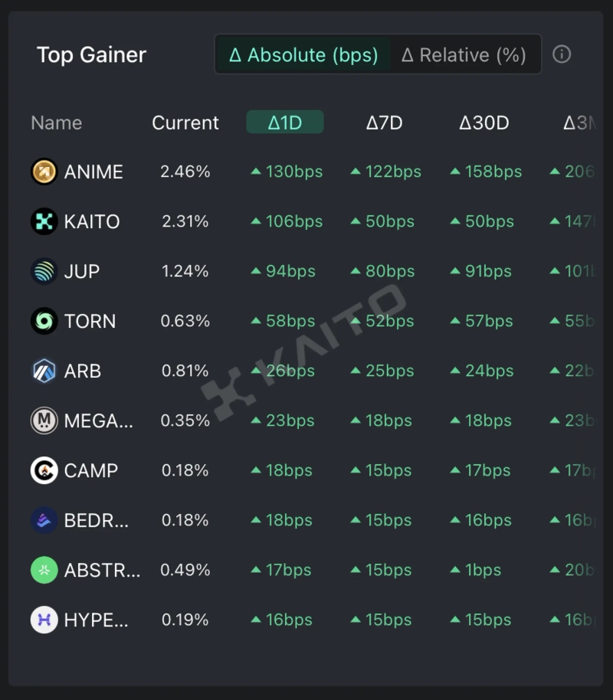This screenshot has height=700, width=613.
Task: Switch to Δ Relative (%) view
Action: (464, 55)
